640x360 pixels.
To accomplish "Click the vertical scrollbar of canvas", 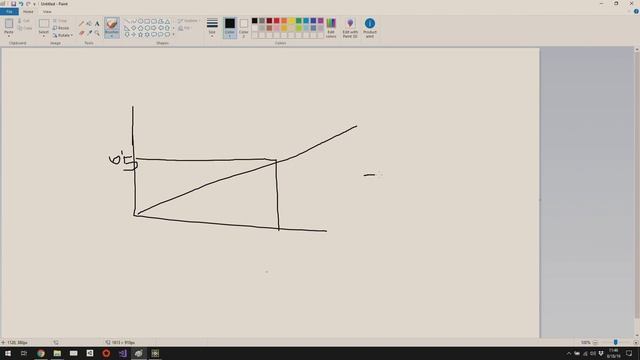I will pos(637,184).
